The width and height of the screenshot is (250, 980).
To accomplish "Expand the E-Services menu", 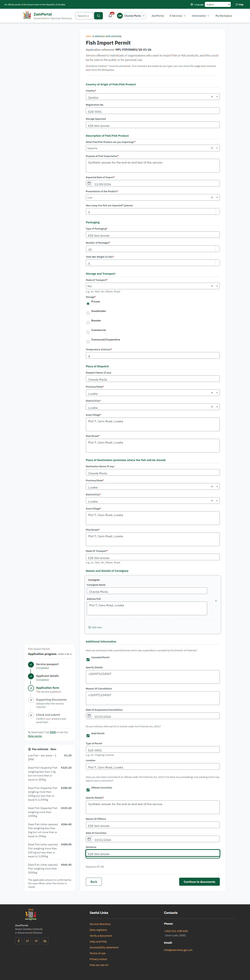I will 178,16.
